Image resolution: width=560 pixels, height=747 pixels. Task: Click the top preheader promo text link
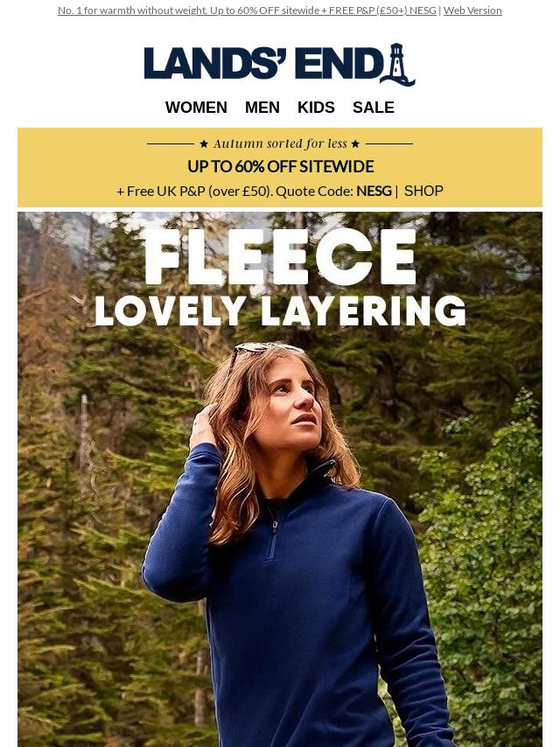click(247, 10)
